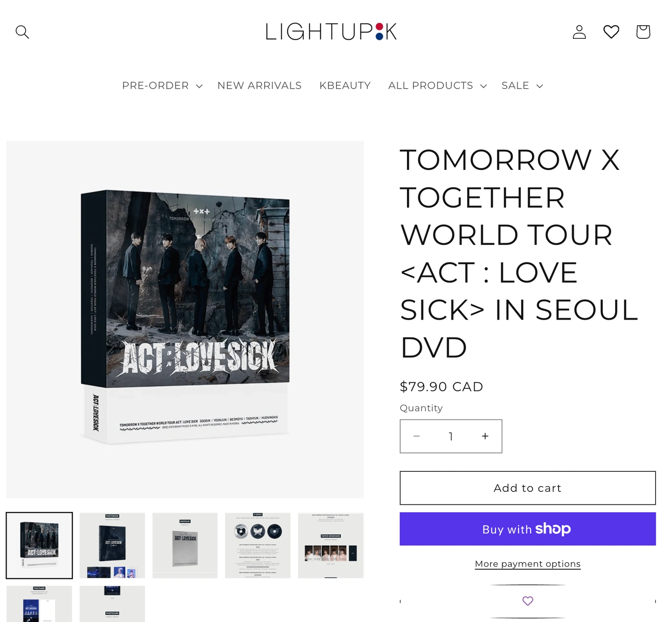The height and width of the screenshot is (622, 672).
Task: Click Buy with Shop button
Action: point(528,529)
